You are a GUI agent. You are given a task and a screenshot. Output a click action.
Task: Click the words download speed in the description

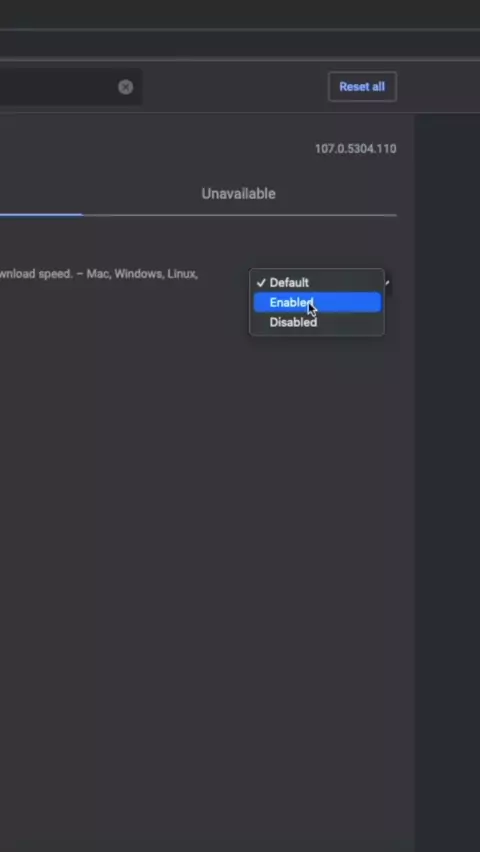pos(36,274)
